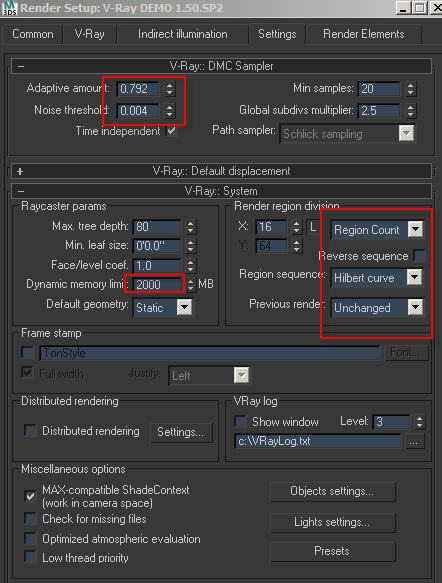Click the Max. tree depth spinner arrows
442x583 pixels.
[190, 226]
